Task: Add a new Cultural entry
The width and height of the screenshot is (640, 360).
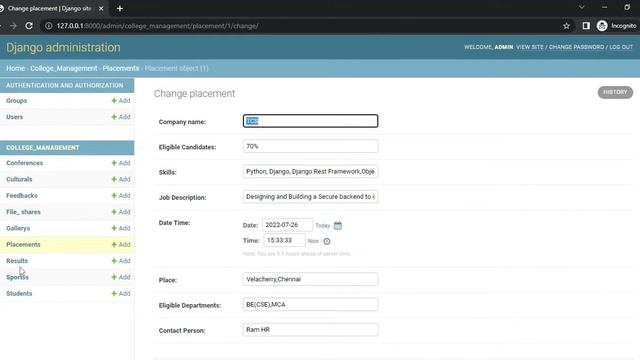Action: (121, 179)
